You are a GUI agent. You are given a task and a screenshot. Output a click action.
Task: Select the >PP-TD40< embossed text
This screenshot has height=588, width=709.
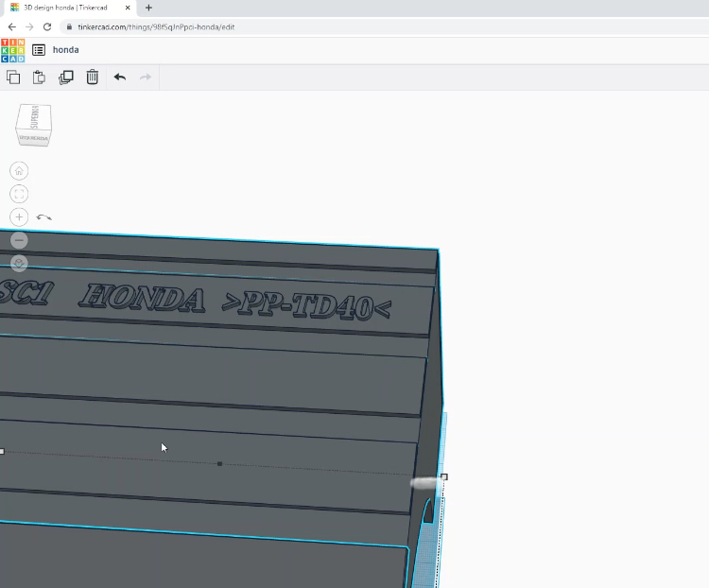click(306, 306)
